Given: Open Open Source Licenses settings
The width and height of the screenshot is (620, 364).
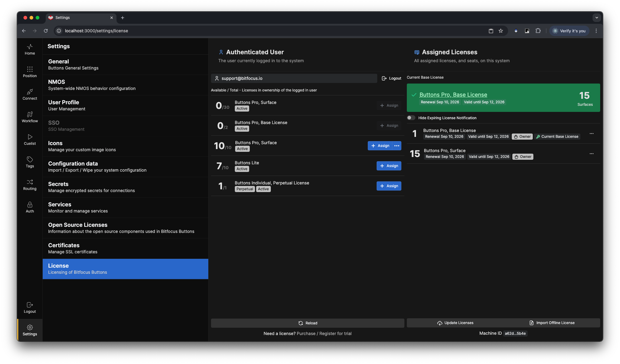Looking at the screenshot, I should point(125,228).
